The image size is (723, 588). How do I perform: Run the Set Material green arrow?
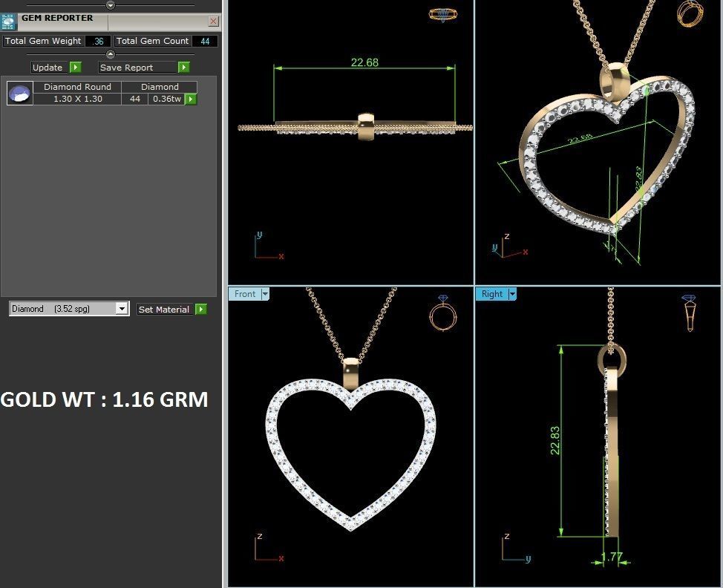point(201,310)
